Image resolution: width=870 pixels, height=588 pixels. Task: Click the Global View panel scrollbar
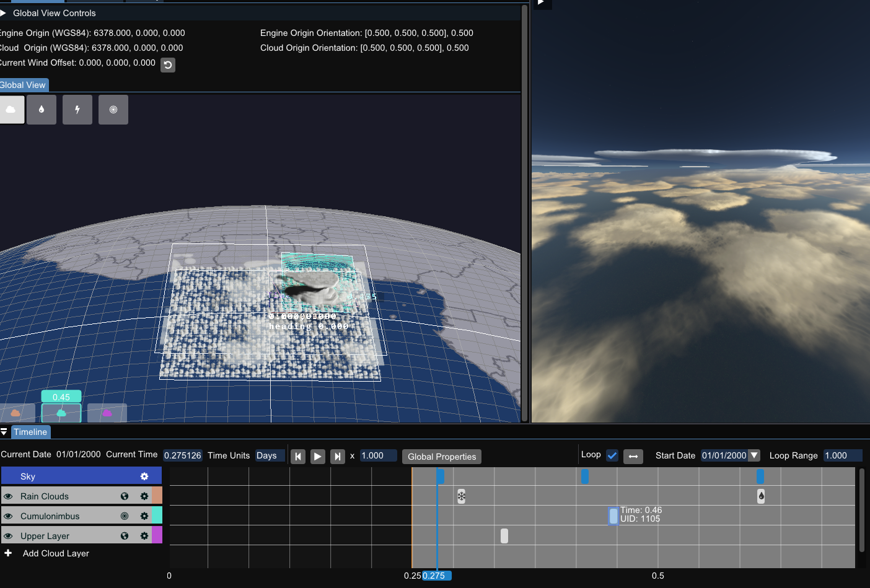(525, 213)
